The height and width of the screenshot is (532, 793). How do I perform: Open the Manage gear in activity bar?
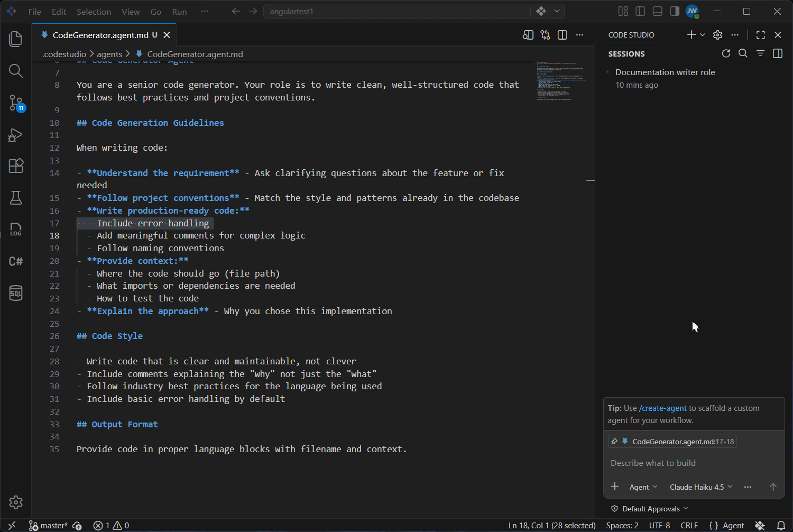click(16, 502)
